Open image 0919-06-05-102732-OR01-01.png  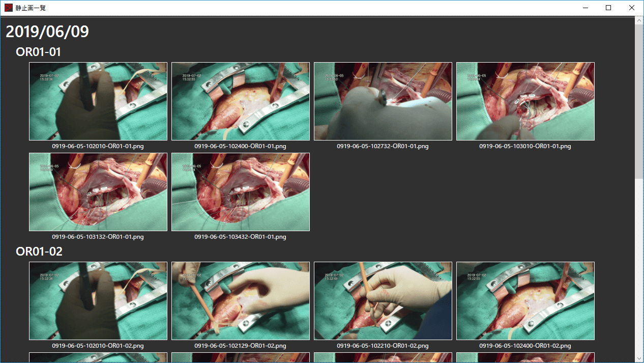coord(383,101)
